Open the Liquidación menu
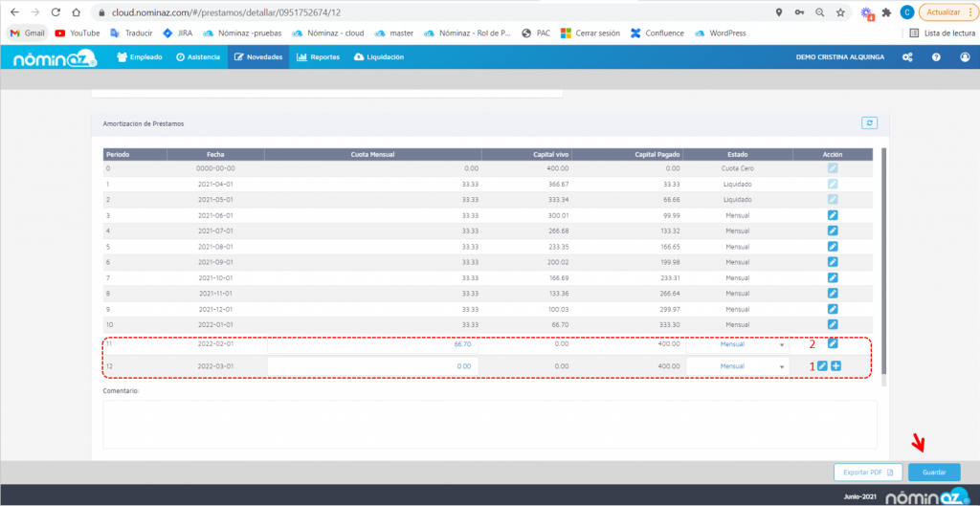 click(x=379, y=56)
